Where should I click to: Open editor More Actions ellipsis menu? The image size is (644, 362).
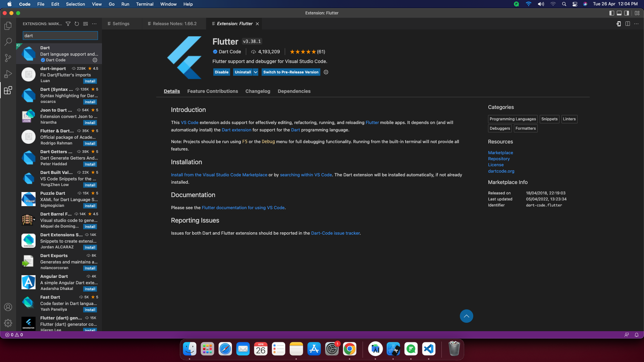(x=636, y=24)
